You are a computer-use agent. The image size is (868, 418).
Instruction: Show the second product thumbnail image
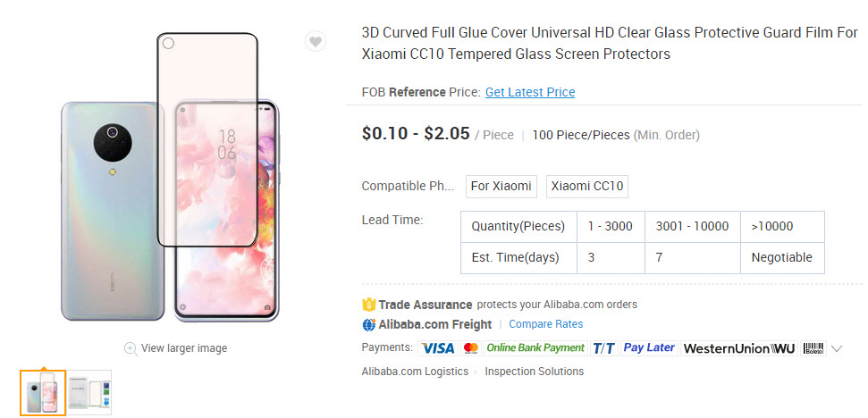[90, 392]
